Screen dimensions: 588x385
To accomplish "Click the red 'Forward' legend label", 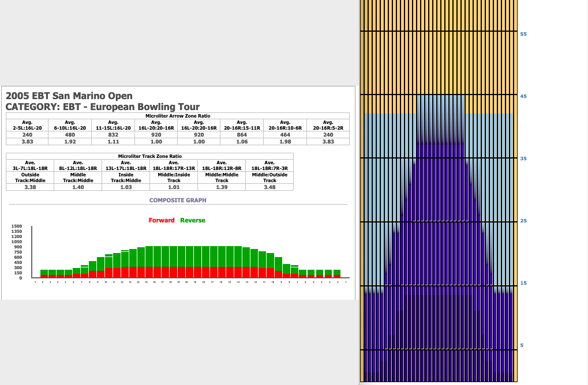I will coord(162,220).
